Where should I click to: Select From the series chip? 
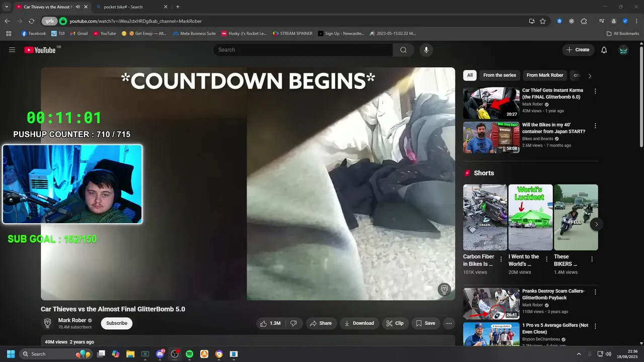500,75
